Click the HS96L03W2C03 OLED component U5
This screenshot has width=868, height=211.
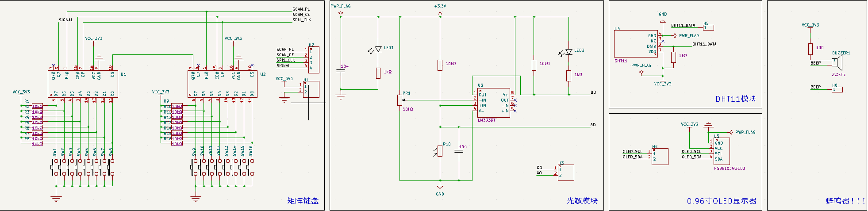(x=722, y=151)
